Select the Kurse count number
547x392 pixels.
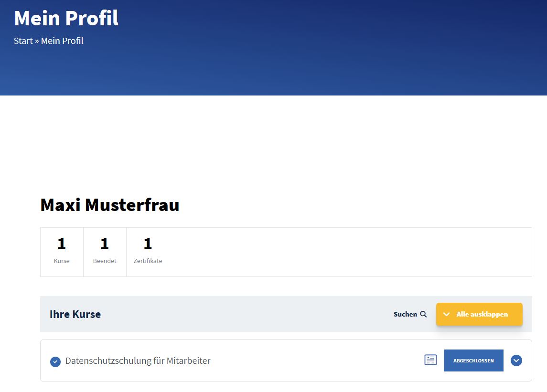pyautogui.click(x=62, y=244)
